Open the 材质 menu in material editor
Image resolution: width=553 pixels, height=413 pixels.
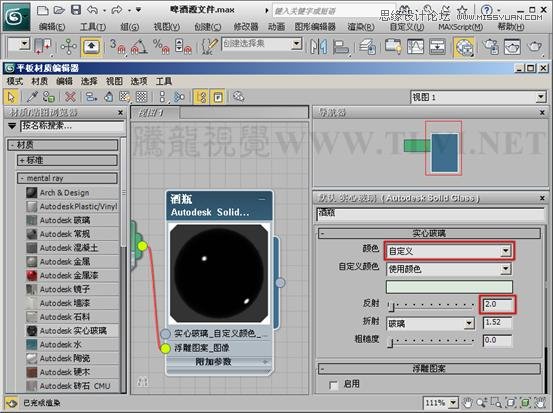[x=40, y=81]
